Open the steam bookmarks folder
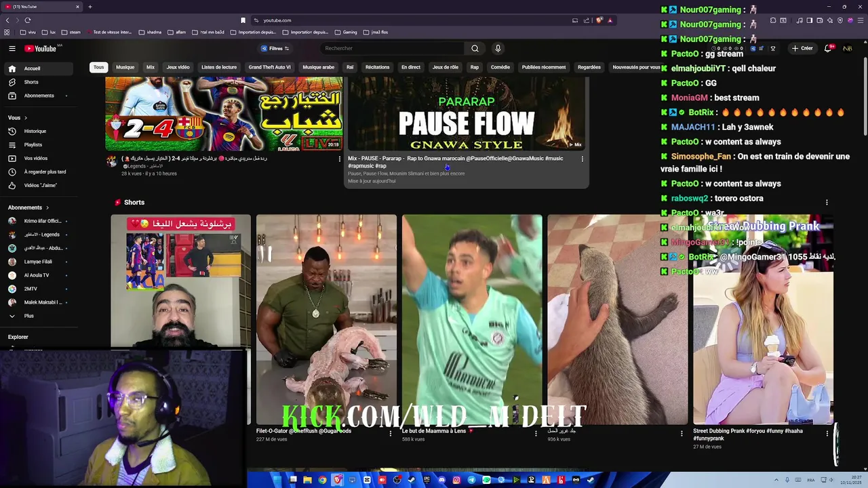Viewport: 868px width, 488px height. 71,32
